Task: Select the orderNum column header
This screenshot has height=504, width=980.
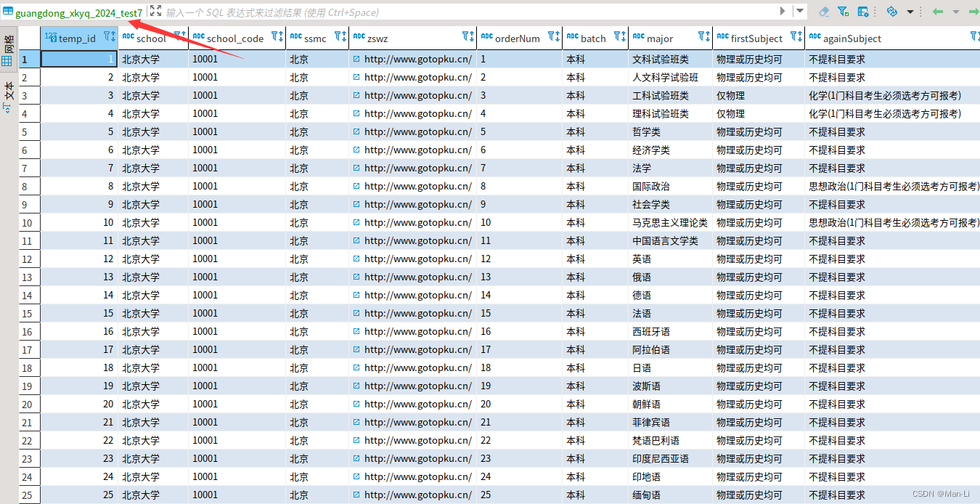Action: (x=518, y=38)
